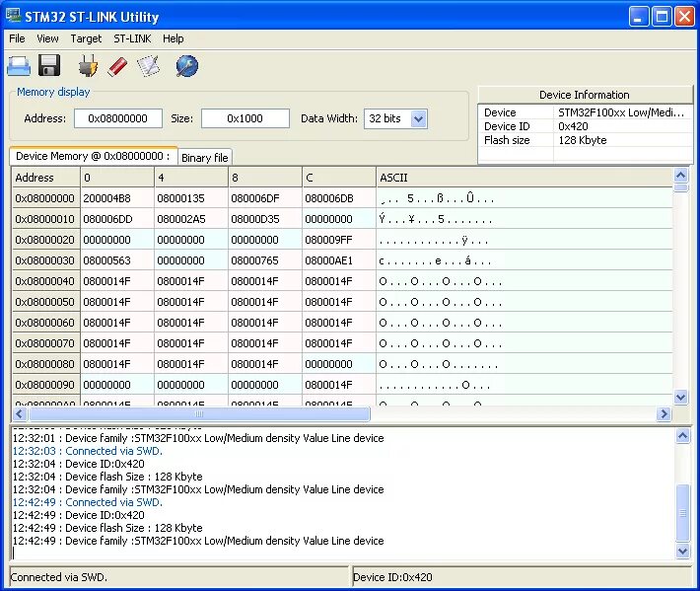Screen dimensions: 700x591
Task: Click the Program and verify notepad icon
Action: click(x=149, y=66)
